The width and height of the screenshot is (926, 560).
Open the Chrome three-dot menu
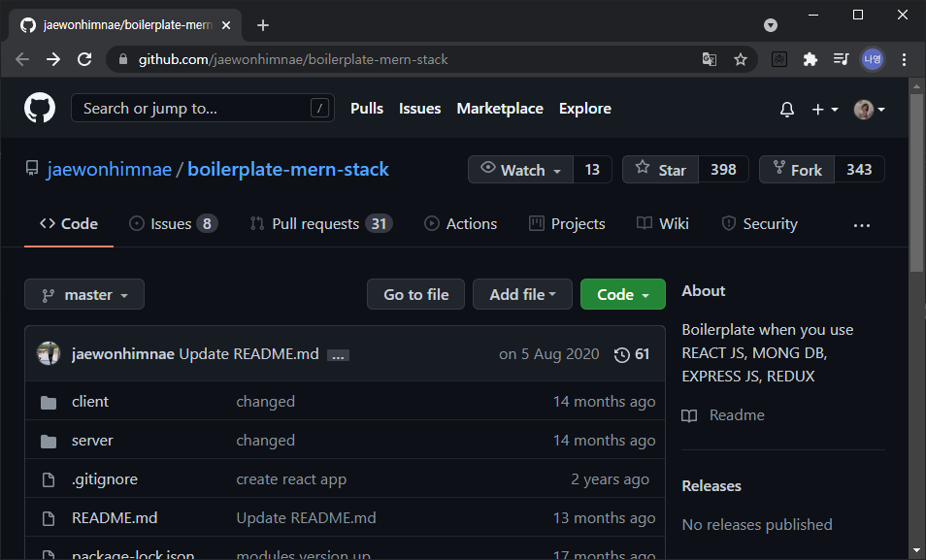pos(904,59)
